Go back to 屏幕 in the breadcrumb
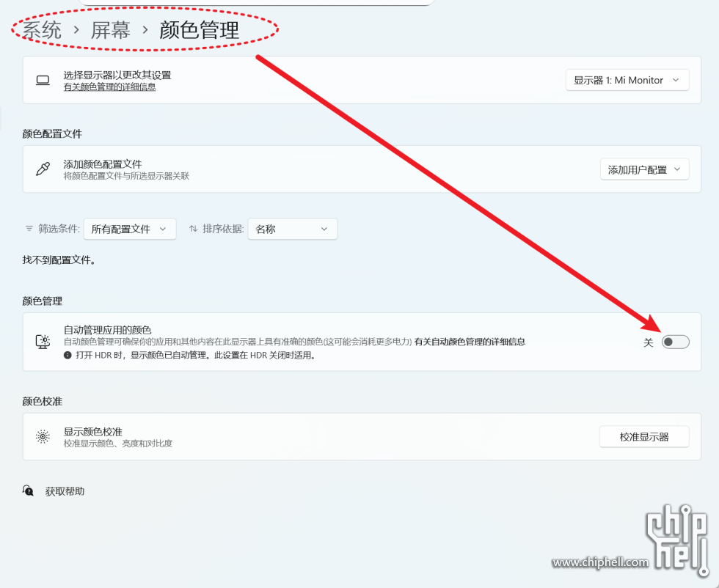This screenshot has height=588, width=719. [x=111, y=31]
